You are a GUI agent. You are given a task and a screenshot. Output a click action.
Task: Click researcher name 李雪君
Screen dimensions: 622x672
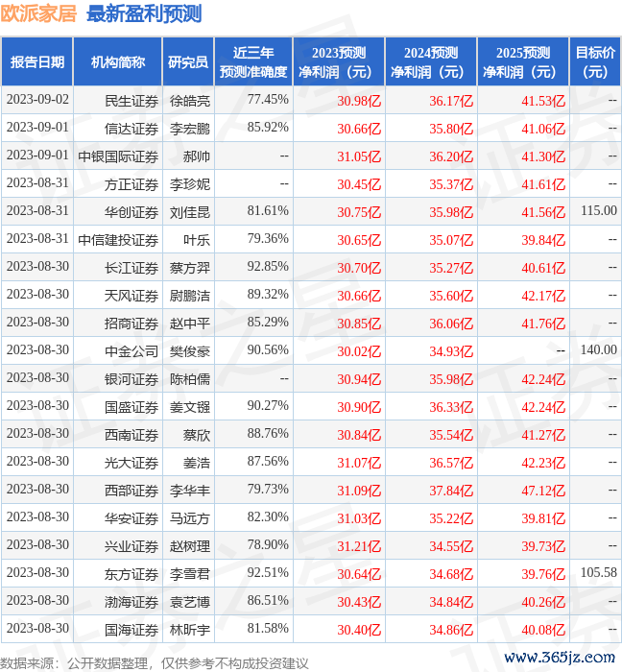190,575
